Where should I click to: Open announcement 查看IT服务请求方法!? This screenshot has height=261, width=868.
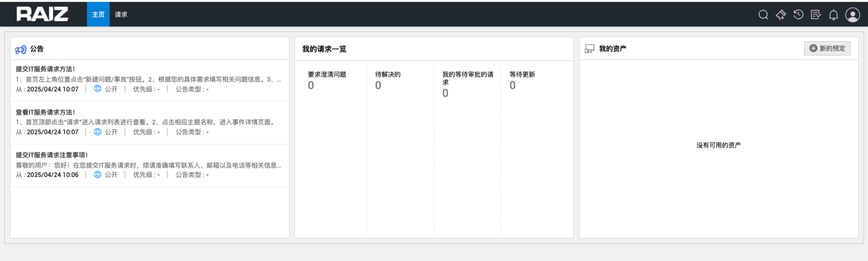pyautogui.click(x=45, y=113)
